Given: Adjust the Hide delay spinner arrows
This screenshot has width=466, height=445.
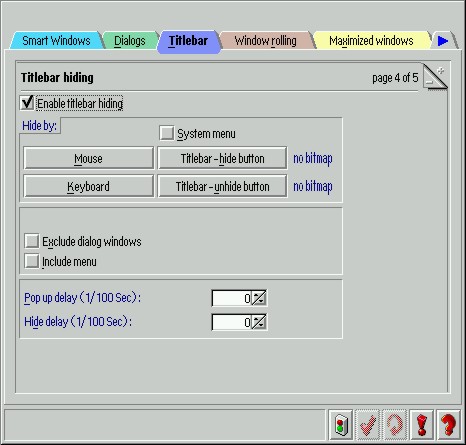Looking at the screenshot, I should pos(259,322).
